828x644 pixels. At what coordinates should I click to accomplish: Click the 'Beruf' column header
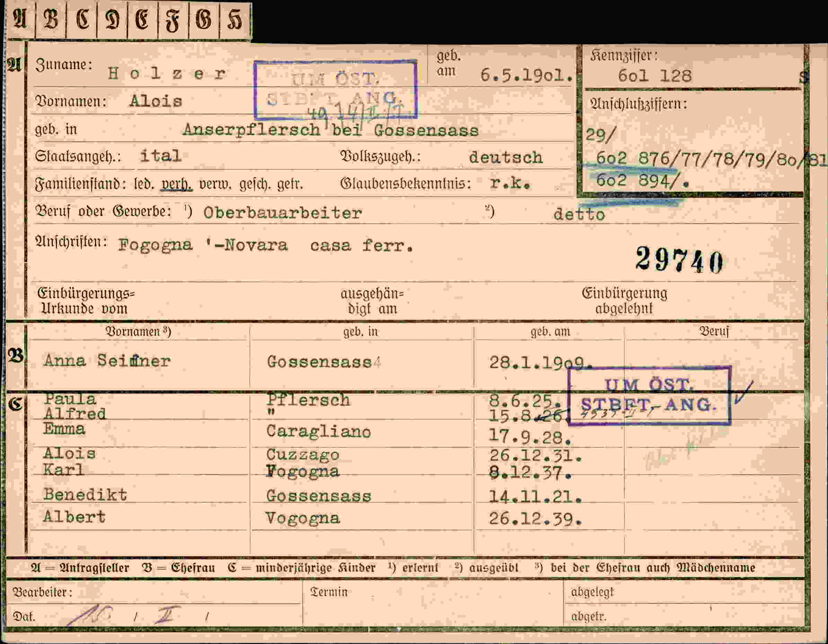point(714,331)
